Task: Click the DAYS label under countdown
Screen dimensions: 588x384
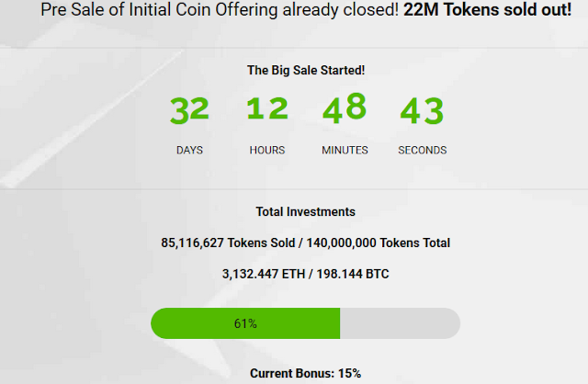Action: coord(189,151)
